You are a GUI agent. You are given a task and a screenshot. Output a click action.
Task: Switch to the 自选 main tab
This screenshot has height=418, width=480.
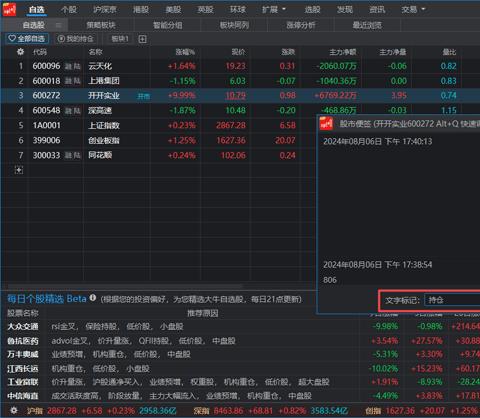[x=37, y=10]
